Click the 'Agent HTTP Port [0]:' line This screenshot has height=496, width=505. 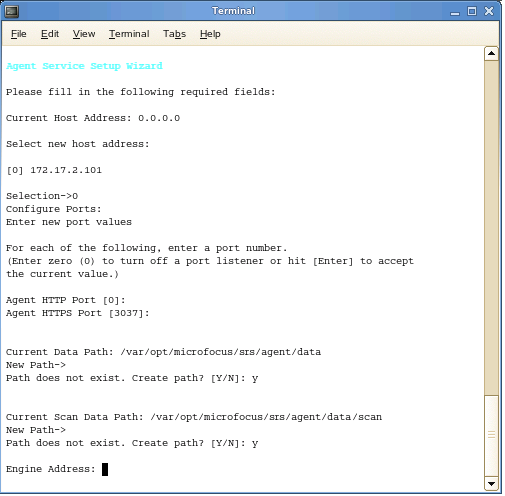[x=66, y=300]
